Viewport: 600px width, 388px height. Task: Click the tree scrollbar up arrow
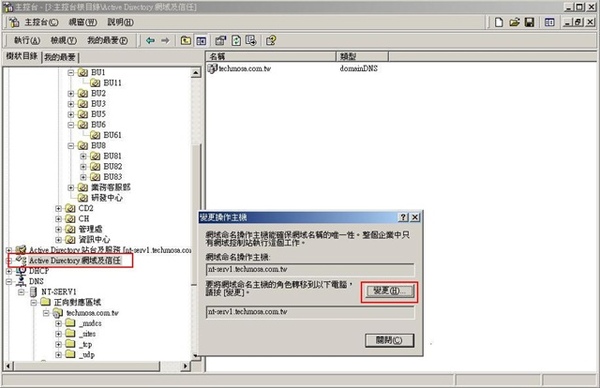(x=196, y=73)
